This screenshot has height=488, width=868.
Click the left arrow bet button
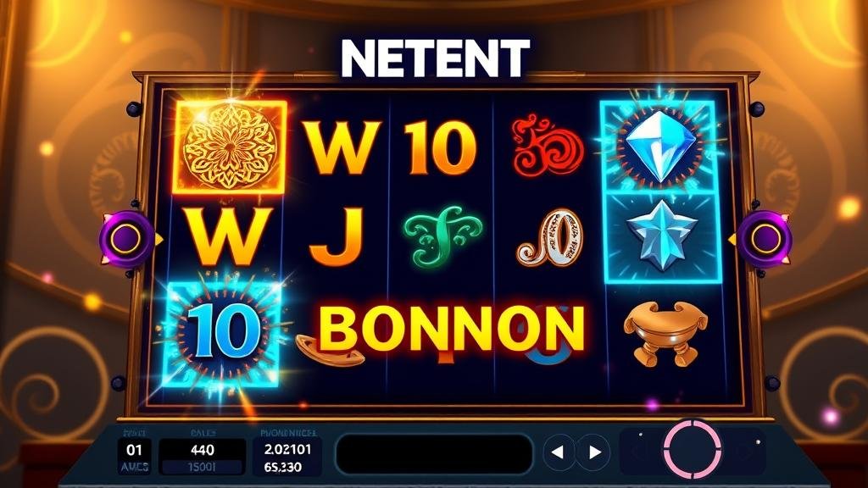pyautogui.click(x=558, y=452)
